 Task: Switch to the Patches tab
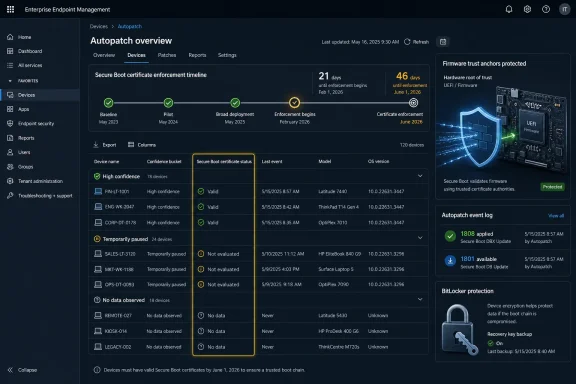[x=167, y=55]
